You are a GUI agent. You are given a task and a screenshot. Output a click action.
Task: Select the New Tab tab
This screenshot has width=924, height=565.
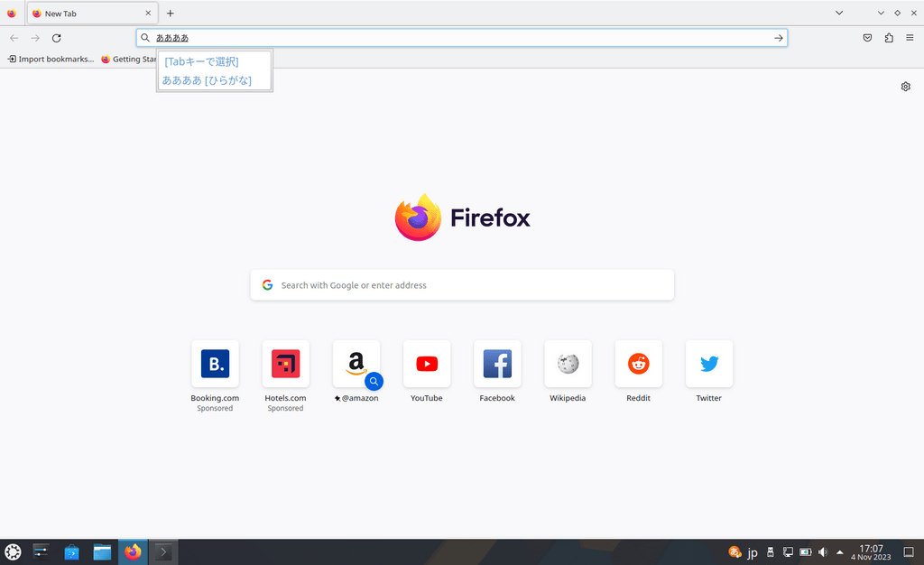(x=93, y=13)
